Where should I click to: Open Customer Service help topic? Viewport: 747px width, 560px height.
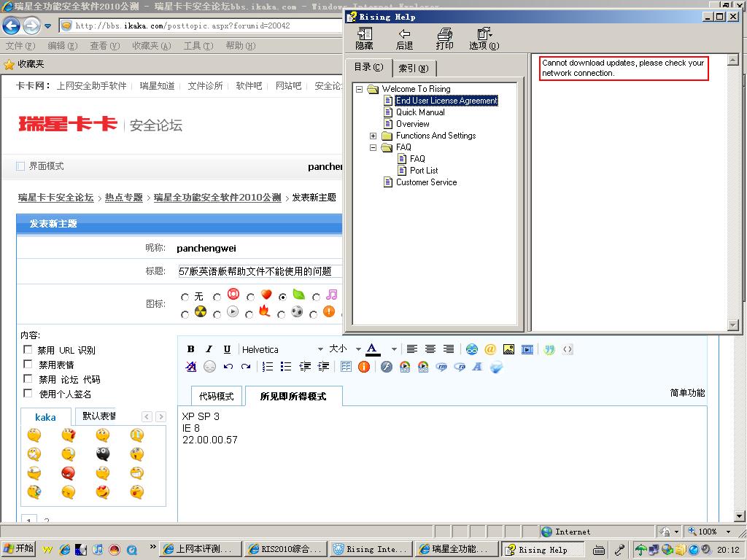tap(426, 182)
